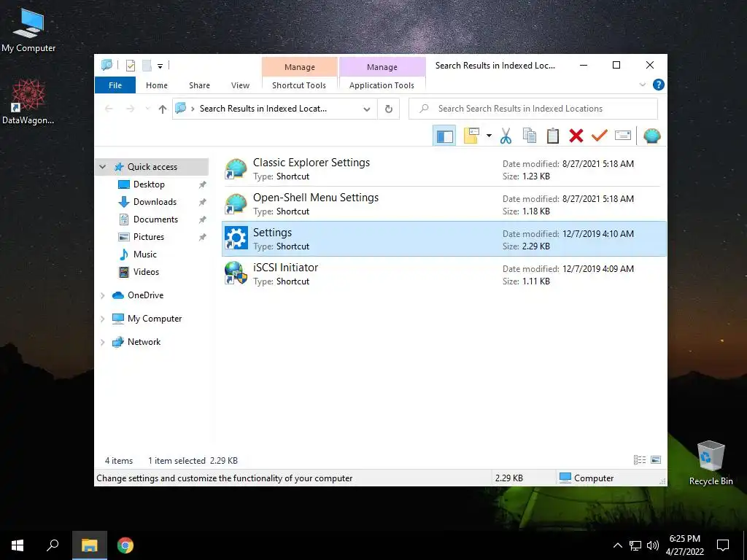This screenshot has height=560, width=747.
Task: Click the blue Help question mark icon
Action: tap(659, 85)
